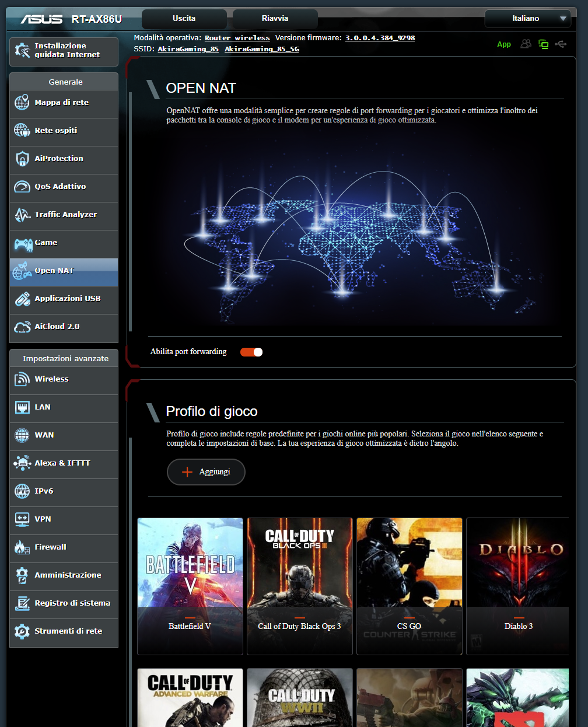Select the Diablo 3 game profile
The height and width of the screenshot is (727, 588).
[x=517, y=586]
